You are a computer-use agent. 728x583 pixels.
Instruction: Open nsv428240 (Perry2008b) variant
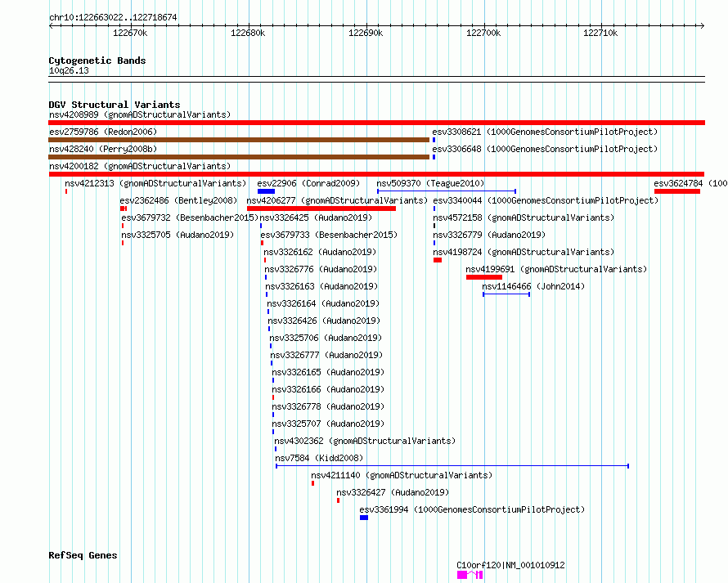[103, 149]
